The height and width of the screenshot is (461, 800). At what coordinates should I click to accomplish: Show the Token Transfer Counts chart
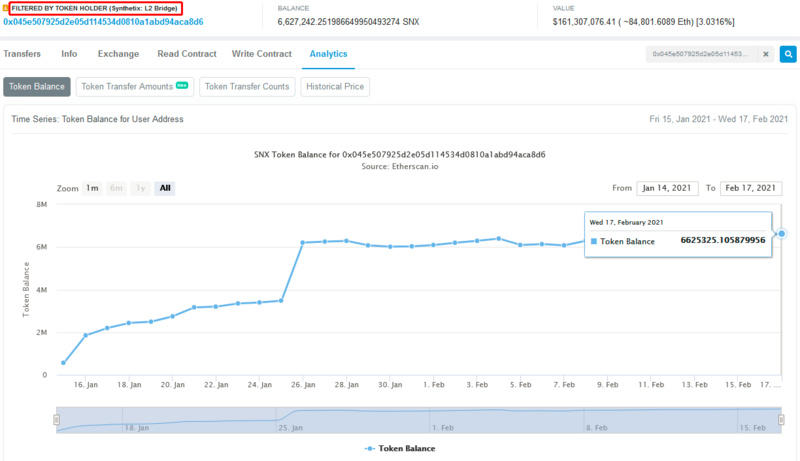click(x=247, y=87)
